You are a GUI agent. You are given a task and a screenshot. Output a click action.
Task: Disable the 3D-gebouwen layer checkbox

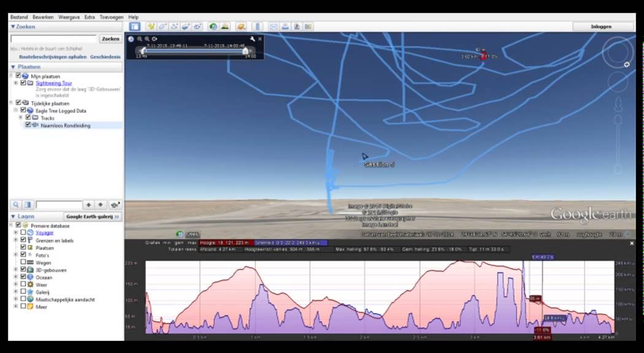(23, 270)
